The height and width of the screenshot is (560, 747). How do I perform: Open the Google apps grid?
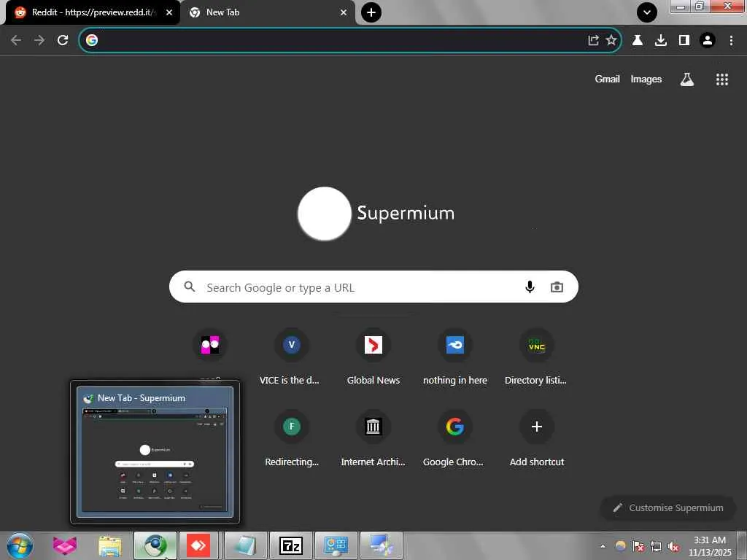pyautogui.click(x=721, y=79)
